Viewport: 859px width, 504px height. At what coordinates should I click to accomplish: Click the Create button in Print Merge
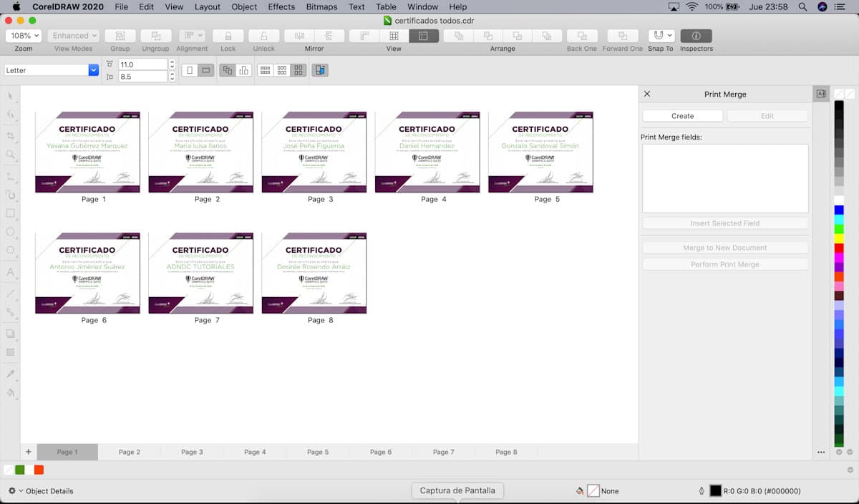(682, 116)
